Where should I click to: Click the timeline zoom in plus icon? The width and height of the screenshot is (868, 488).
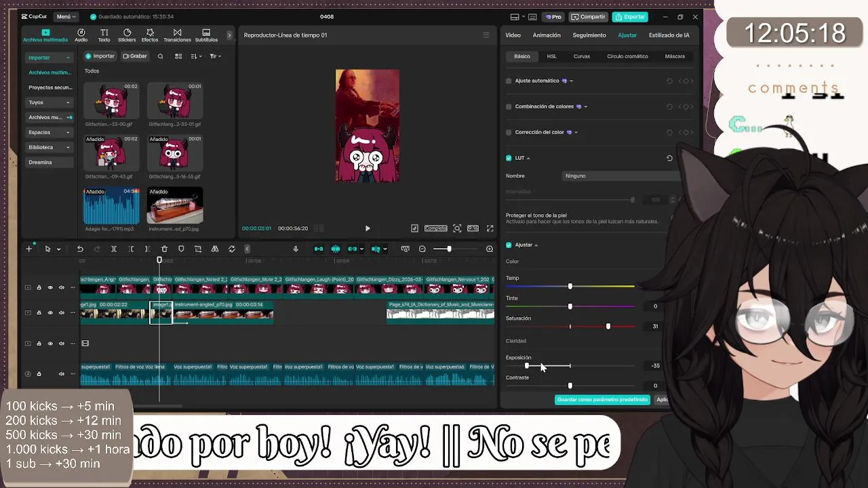[x=490, y=249]
